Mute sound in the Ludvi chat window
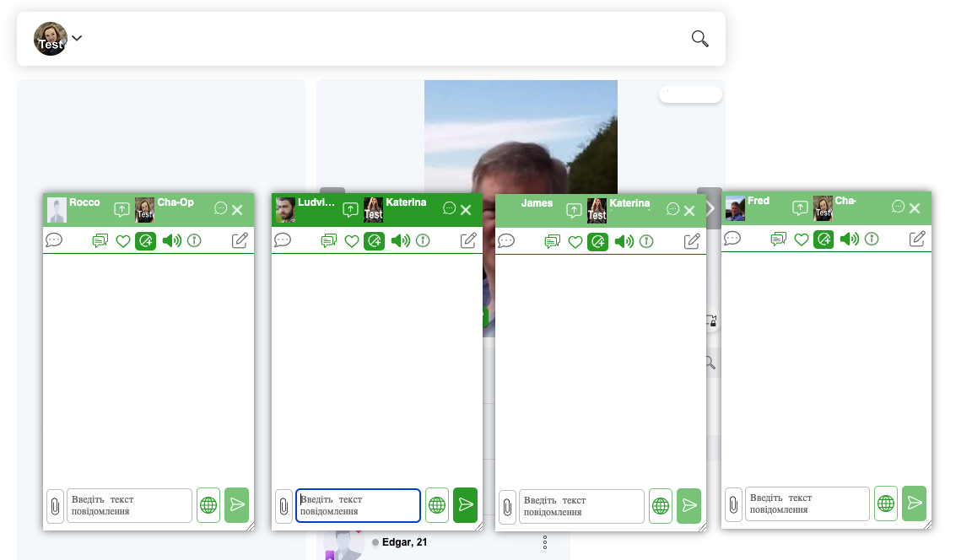The image size is (972, 560). [x=401, y=240]
